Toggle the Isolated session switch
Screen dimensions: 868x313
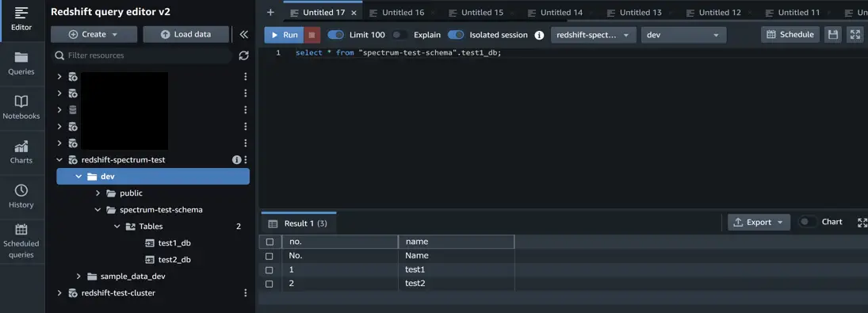[456, 35]
